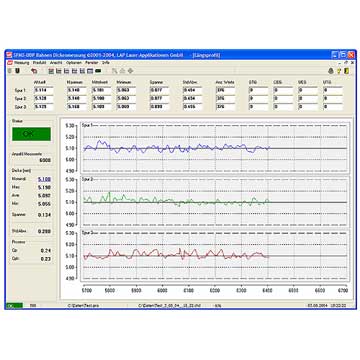Click the black shield toolbar icon
The height and width of the screenshot is (360, 360).
[x=17, y=71]
